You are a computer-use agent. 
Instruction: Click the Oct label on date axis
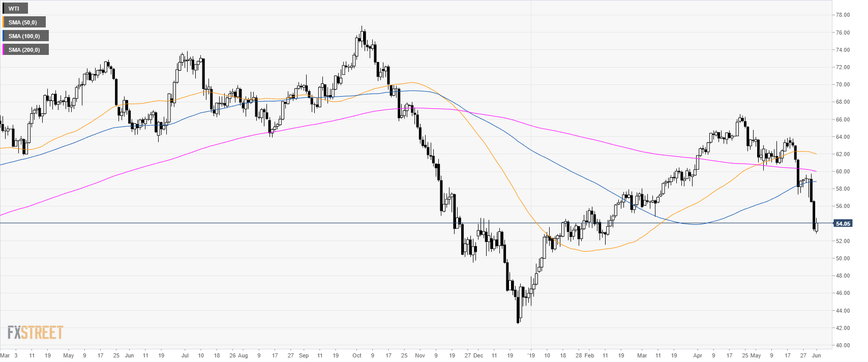(x=357, y=355)
